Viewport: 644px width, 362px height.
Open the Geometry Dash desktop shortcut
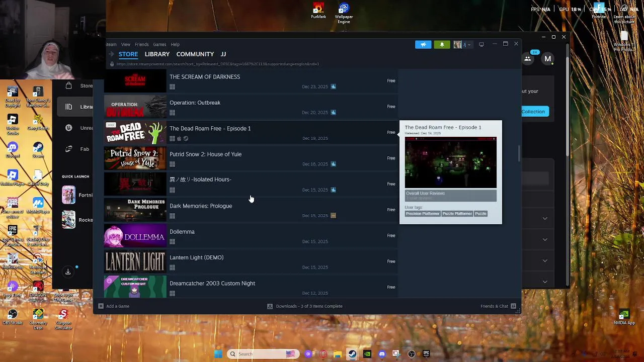coord(38,319)
